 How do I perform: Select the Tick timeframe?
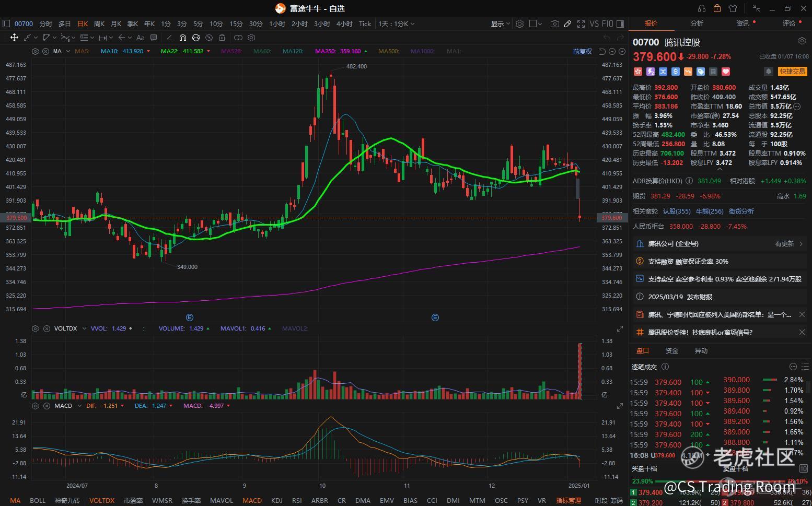(365, 24)
